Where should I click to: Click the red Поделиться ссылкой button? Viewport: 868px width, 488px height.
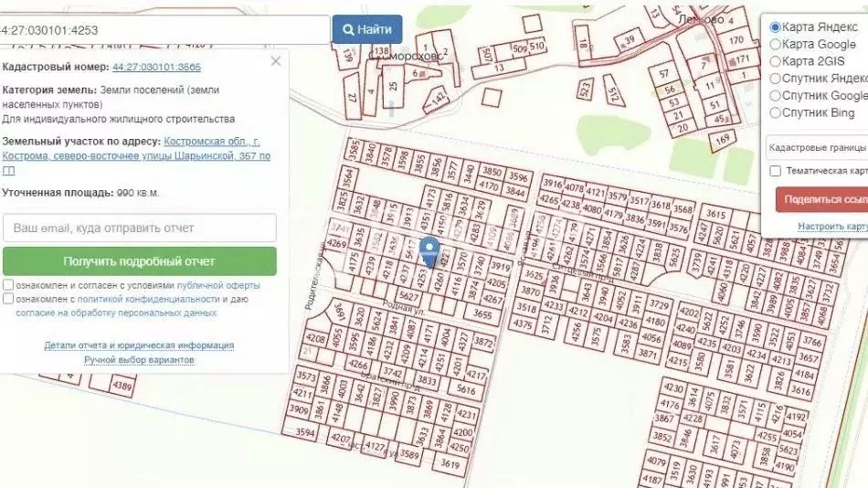pos(822,199)
